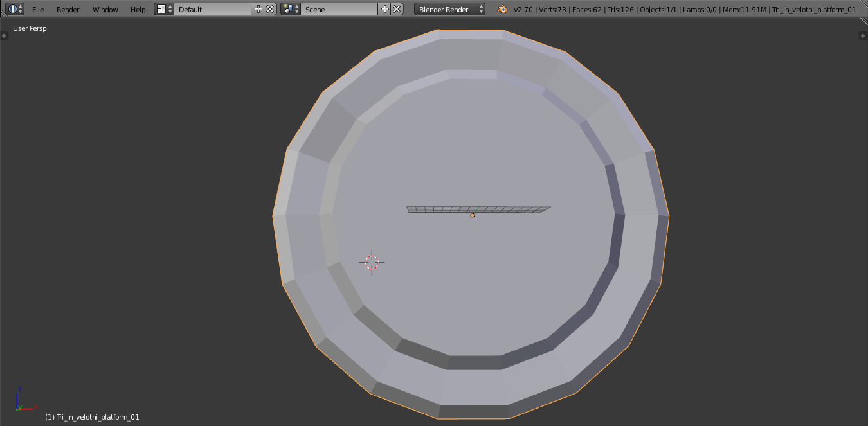Click the Blender logo icon
The height and width of the screenshot is (426, 868).
[x=502, y=9]
